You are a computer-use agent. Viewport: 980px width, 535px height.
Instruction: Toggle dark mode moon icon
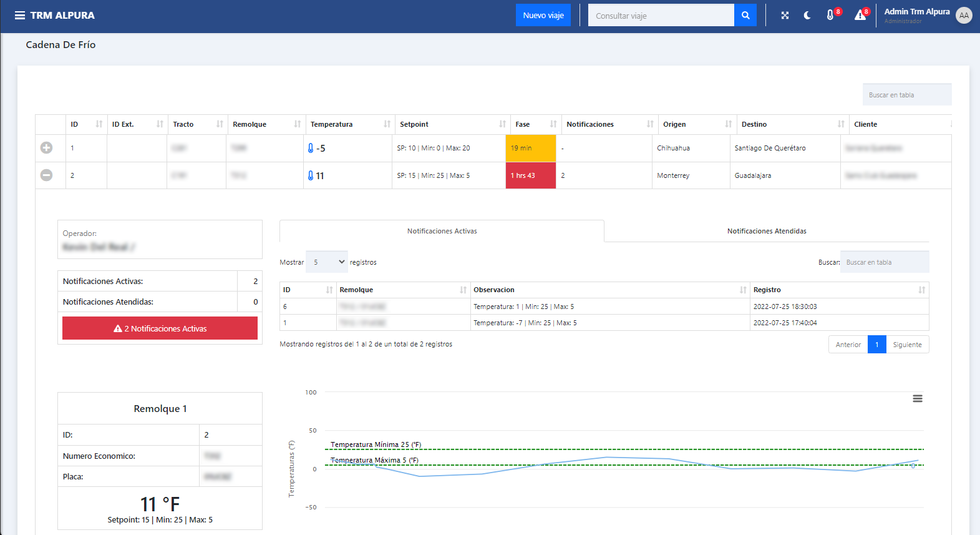(x=807, y=16)
